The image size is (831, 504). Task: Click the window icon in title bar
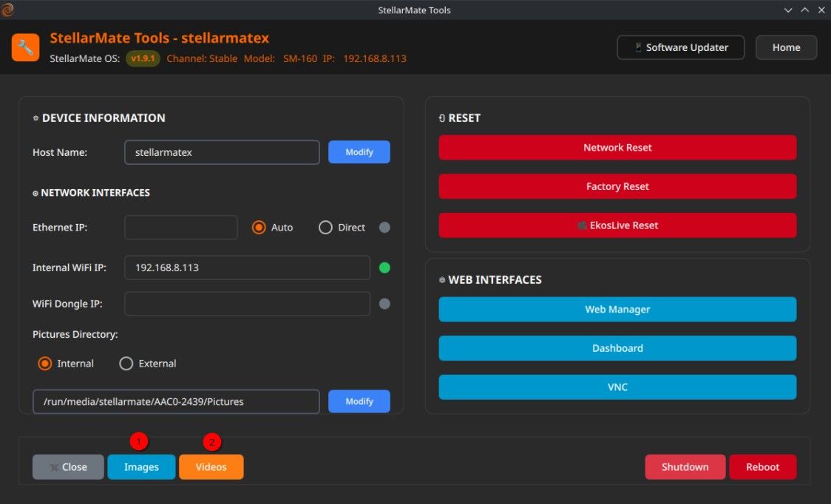pyautogui.click(x=7, y=10)
